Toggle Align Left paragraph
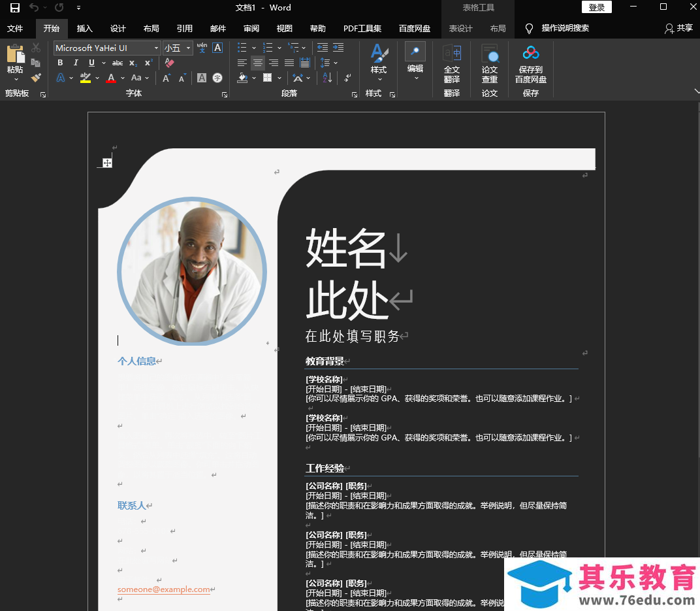 point(242,63)
